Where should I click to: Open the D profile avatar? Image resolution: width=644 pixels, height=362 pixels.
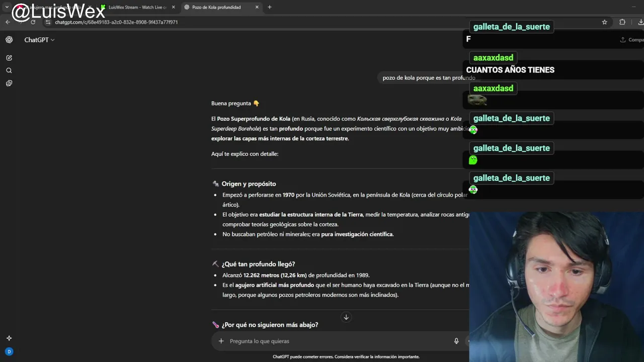[x=9, y=352]
